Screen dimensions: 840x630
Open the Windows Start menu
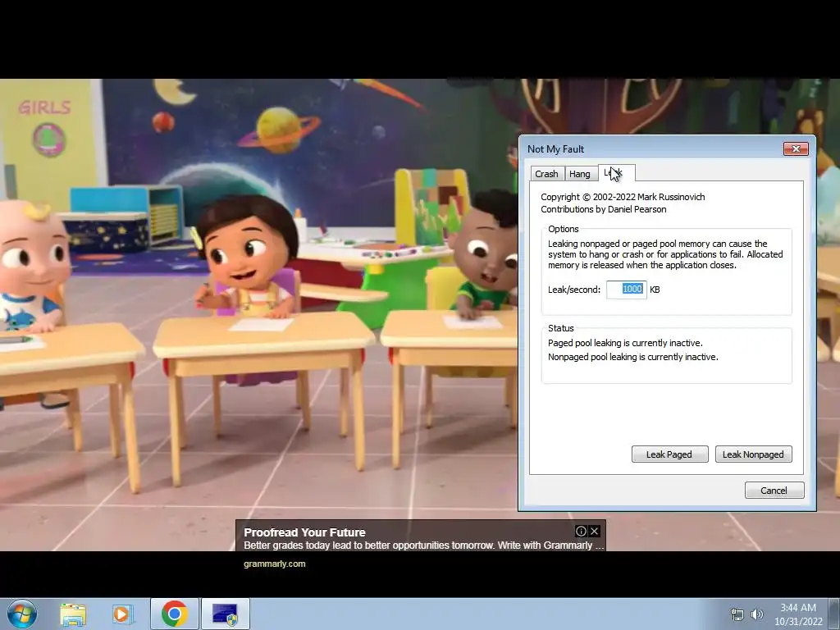coord(22,614)
